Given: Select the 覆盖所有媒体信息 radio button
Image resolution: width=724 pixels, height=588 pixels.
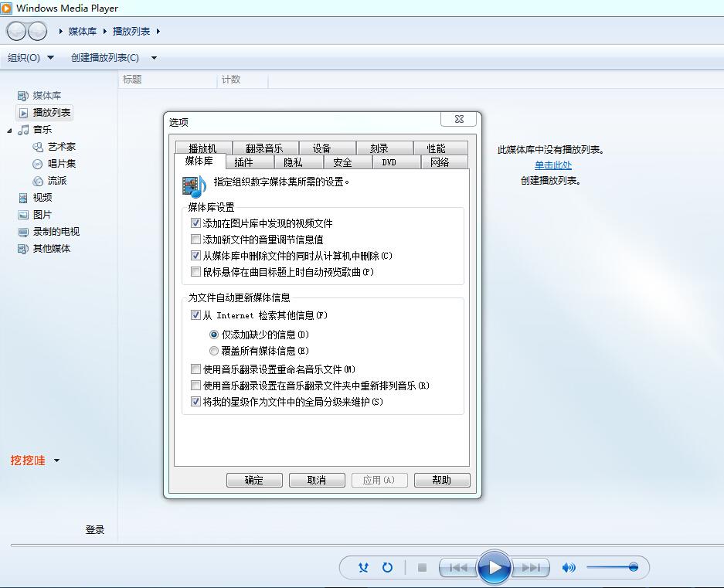Looking at the screenshot, I should 214,351.
